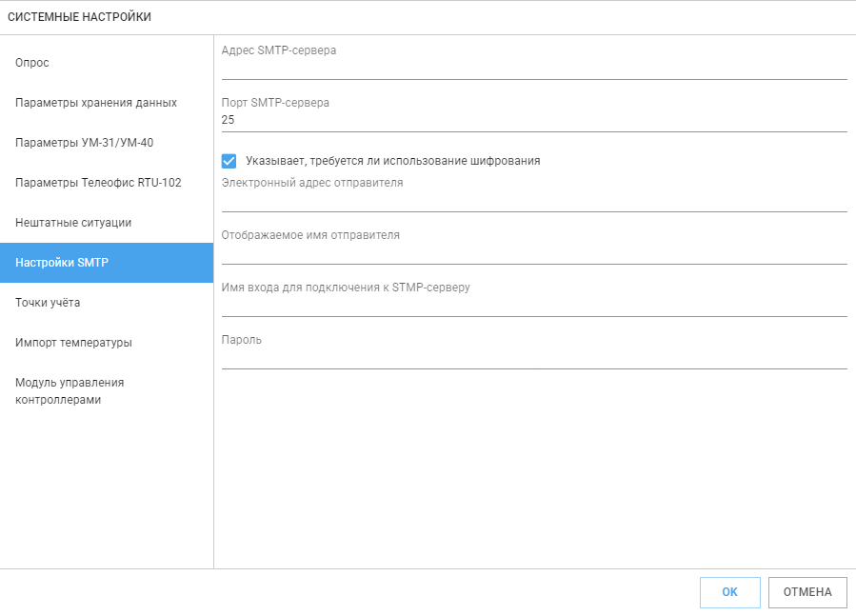Open Модуль управления контроллерами section
The width and height of the screenshot is (856, 616).
(x=107, y=391)
